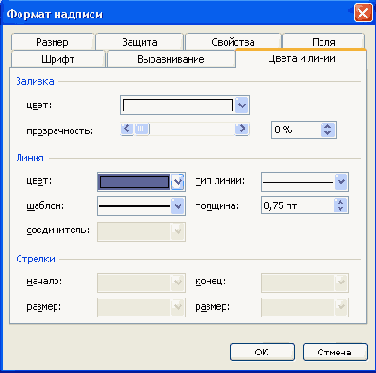This screenshot has width=376, height=373.
Task: Select the Свойства tab
Action: [233, 42]
